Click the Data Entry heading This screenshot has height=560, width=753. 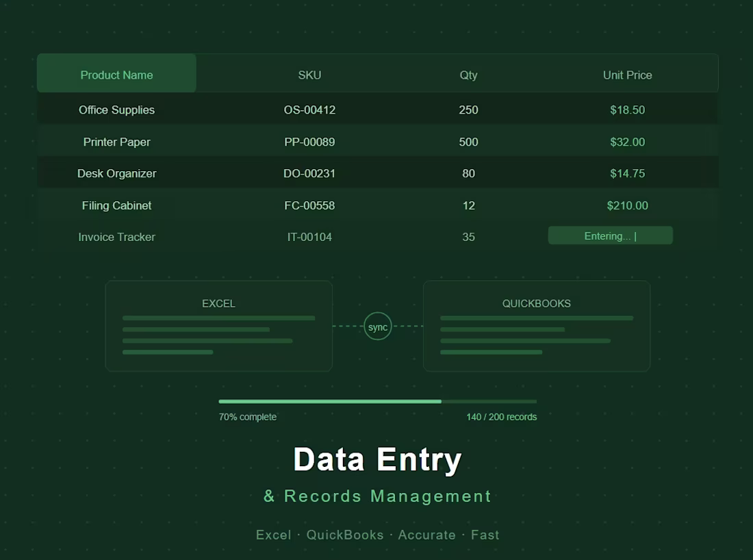(x=377, y=459)
